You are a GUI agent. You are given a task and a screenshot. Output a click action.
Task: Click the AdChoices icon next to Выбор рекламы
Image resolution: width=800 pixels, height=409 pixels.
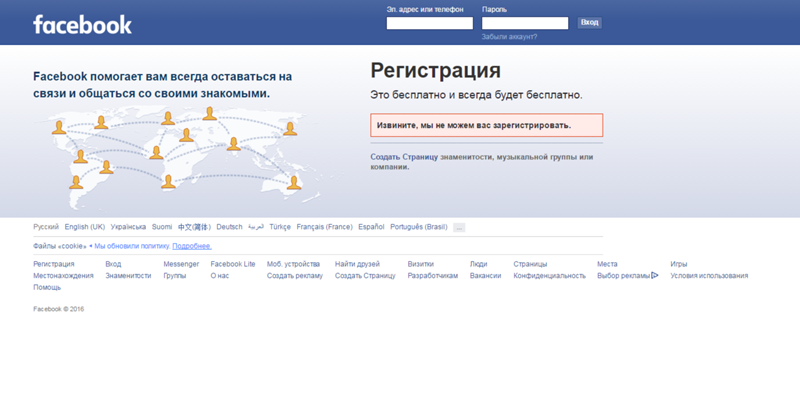pyautogui.click(x=655, y=275)
